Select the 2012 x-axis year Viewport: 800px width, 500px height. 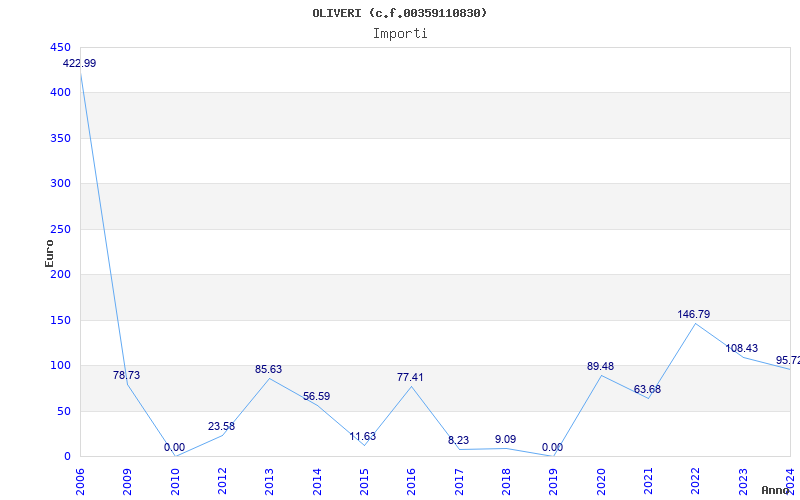[222, 481]
